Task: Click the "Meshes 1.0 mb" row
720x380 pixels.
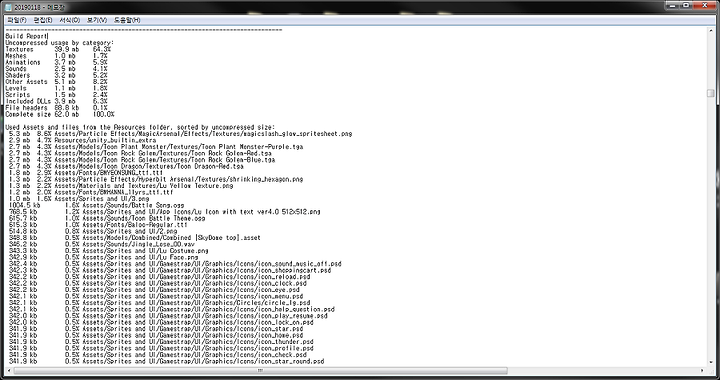Action: click(56, 56)
